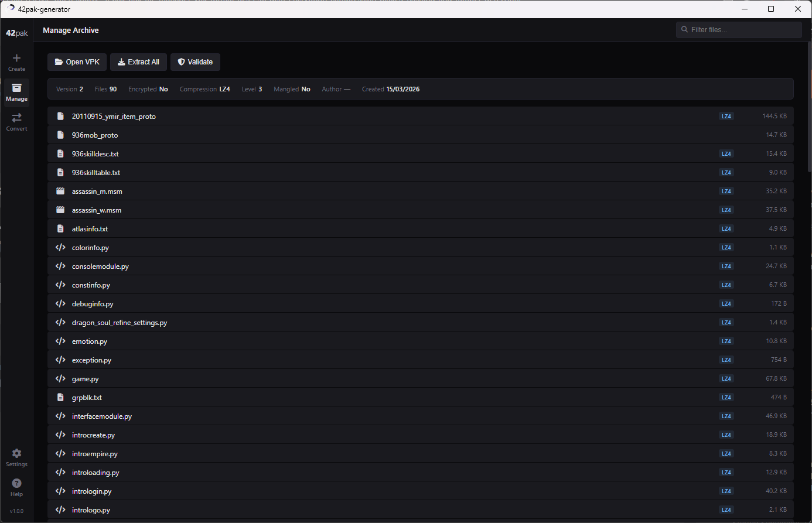Image resolution: width=812 pixels, height=523 pixels.
Task: Validate the archive with the Validate button
Action: coord(196,62)
